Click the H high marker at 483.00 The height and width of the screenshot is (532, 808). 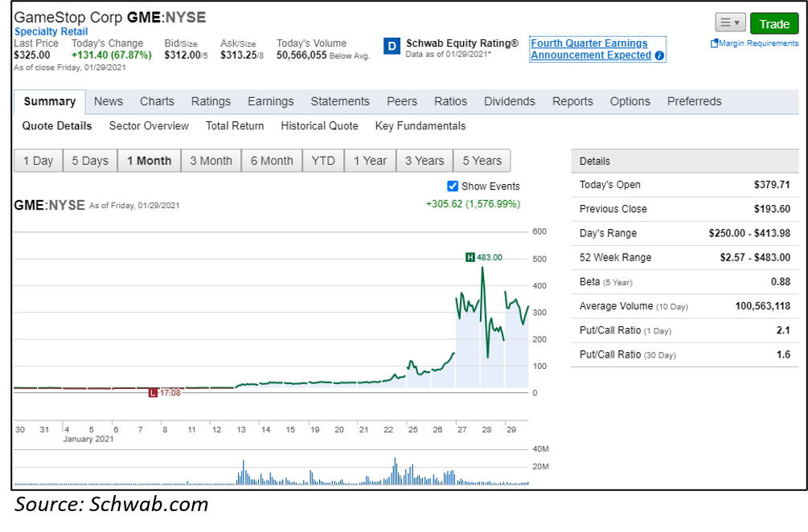coord(470,257)
